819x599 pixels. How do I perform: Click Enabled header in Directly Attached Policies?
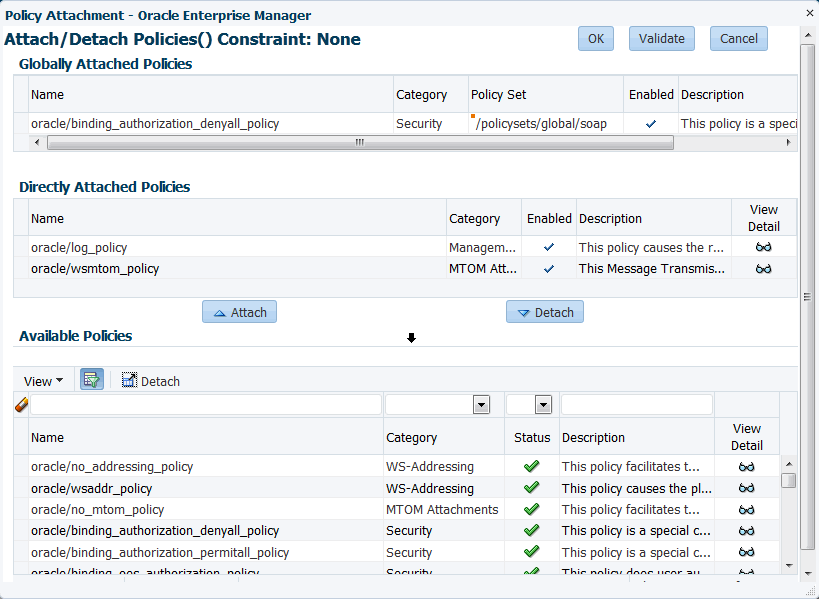[549, 218]
